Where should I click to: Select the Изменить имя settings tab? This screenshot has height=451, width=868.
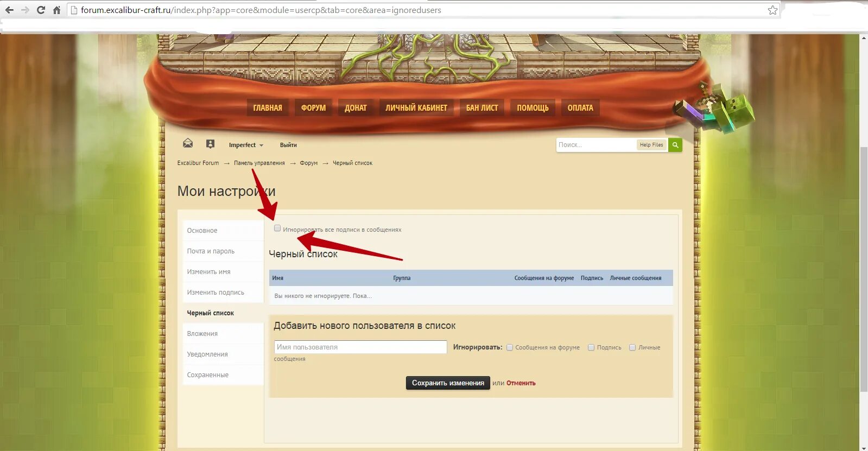point(223,272)
